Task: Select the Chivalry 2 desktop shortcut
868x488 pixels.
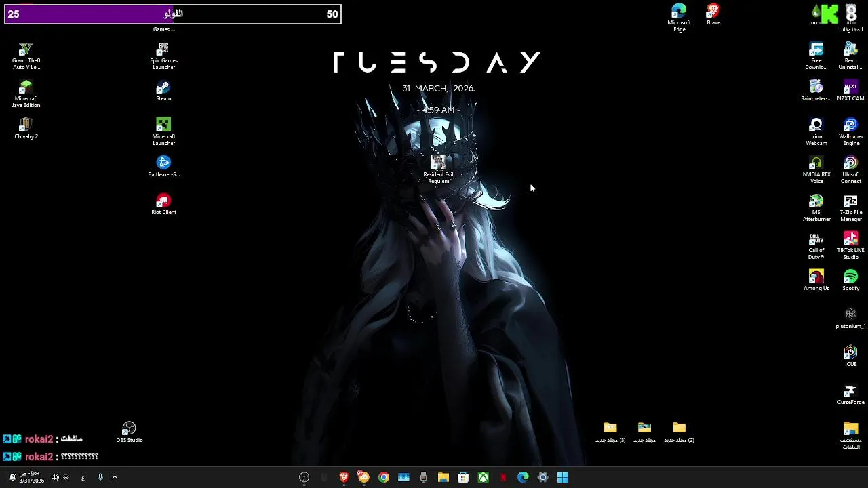Action: click(26, 128)
